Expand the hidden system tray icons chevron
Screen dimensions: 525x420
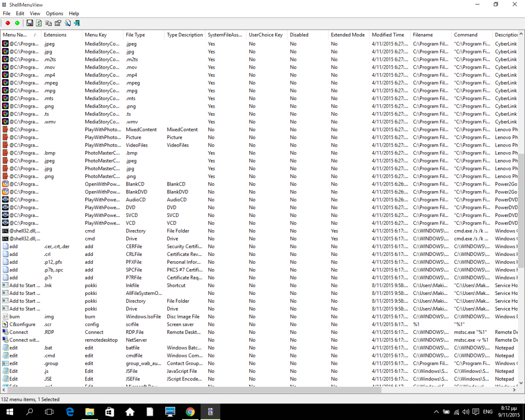[x=436, y=412]
